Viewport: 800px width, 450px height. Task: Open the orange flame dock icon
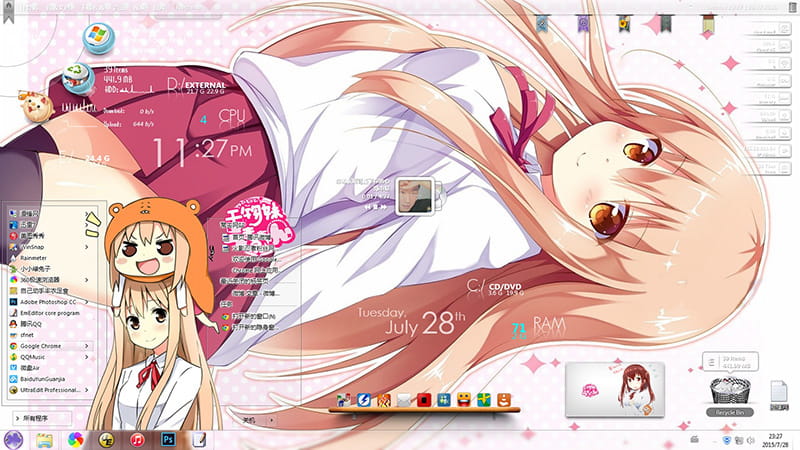(x=384, y=400)
